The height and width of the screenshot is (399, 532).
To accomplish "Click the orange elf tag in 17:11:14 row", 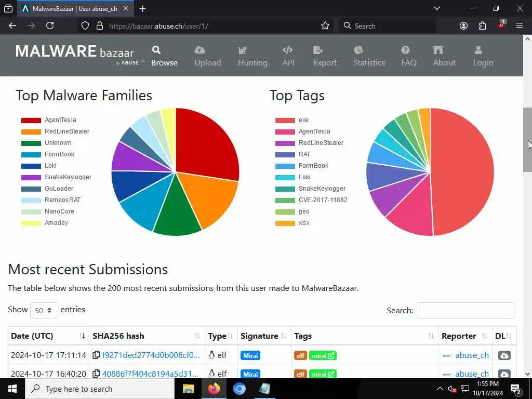I will tap(300, 355).
